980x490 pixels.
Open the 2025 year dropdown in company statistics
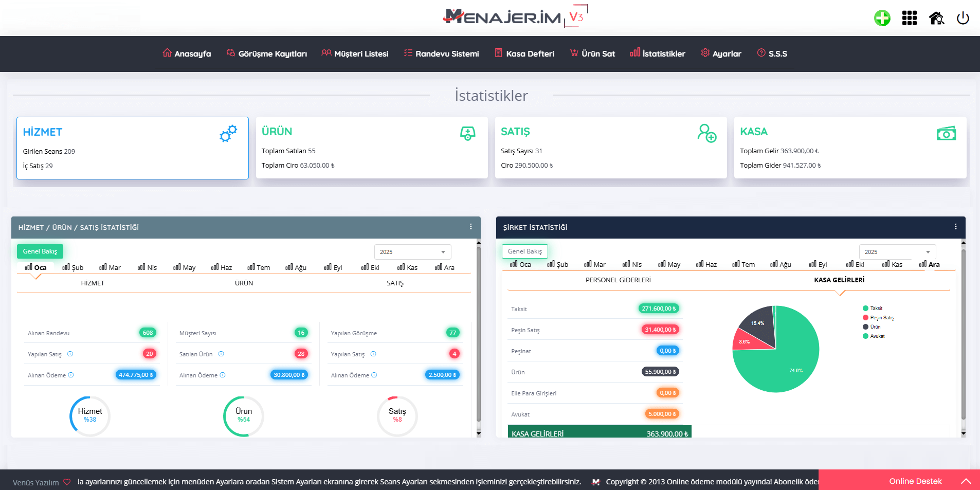(897, 252)
